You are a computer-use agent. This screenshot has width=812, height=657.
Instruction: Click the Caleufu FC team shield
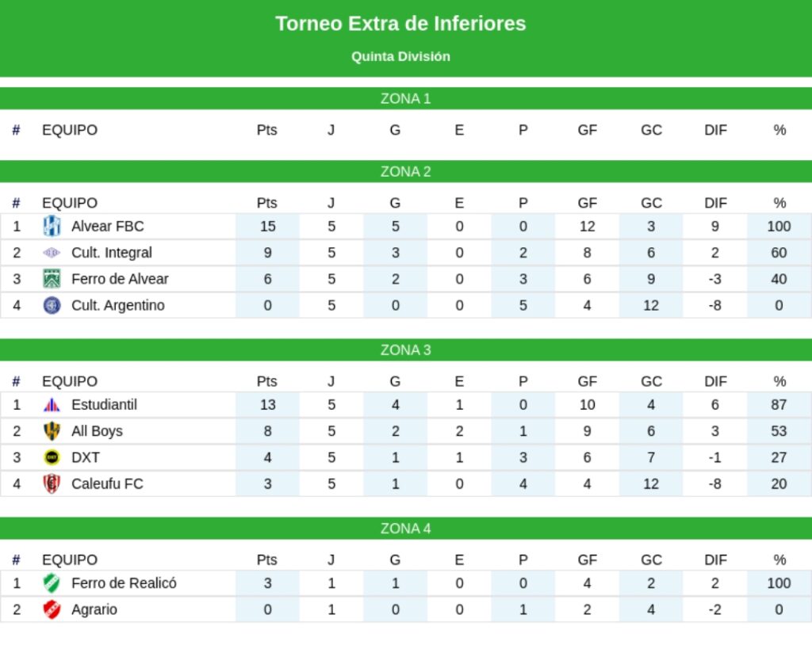point(52,483)
